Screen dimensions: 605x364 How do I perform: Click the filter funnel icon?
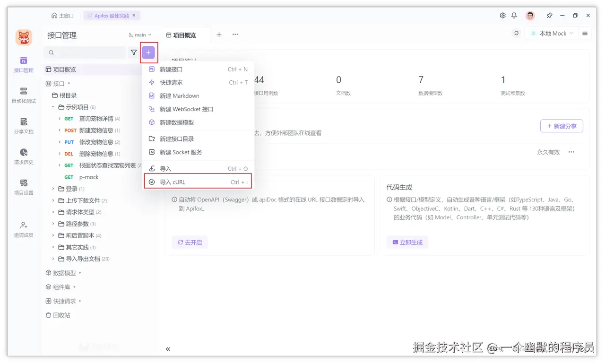click(134, 52)
